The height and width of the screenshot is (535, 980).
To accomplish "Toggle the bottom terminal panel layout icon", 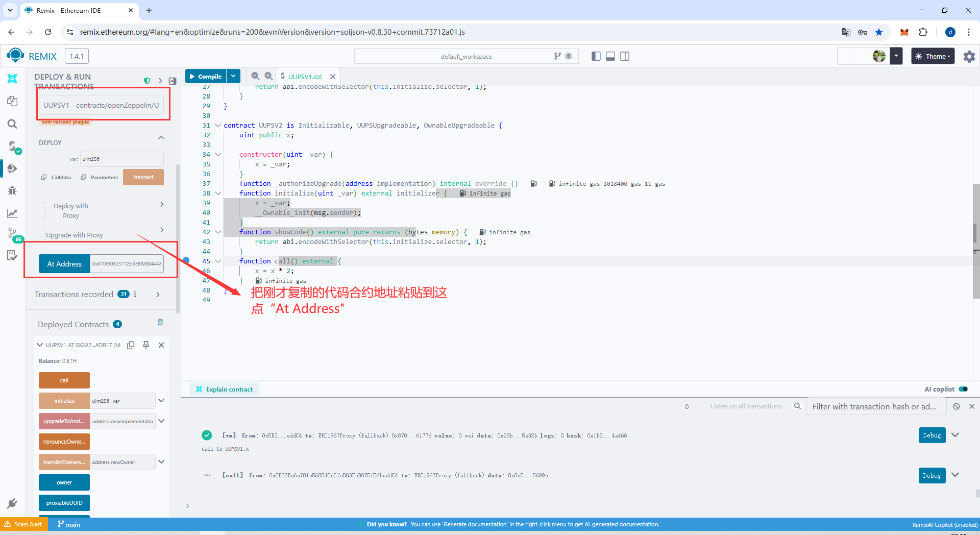I will (610, 56).
